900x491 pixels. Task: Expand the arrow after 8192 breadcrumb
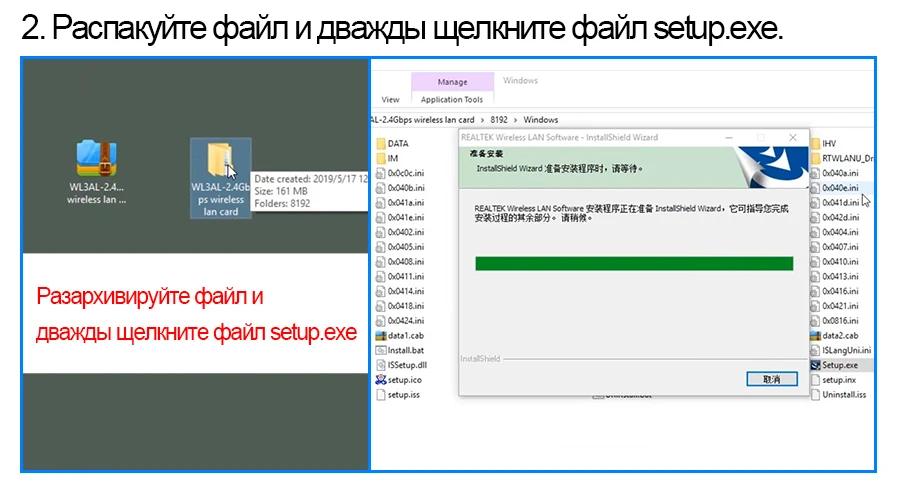point(515,120)
